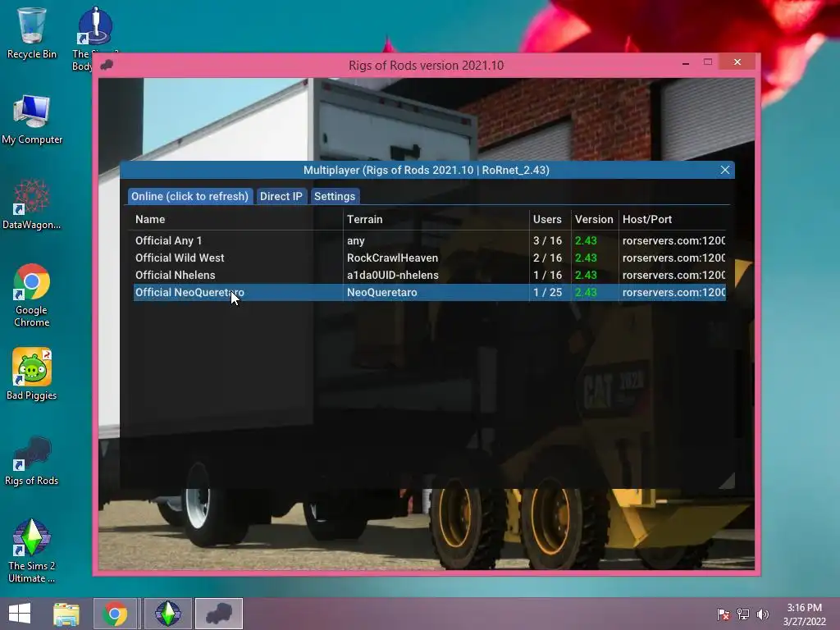Click the 3 / 16 users cell
Screen dimensions: 840x630
[x=547, y=240]
